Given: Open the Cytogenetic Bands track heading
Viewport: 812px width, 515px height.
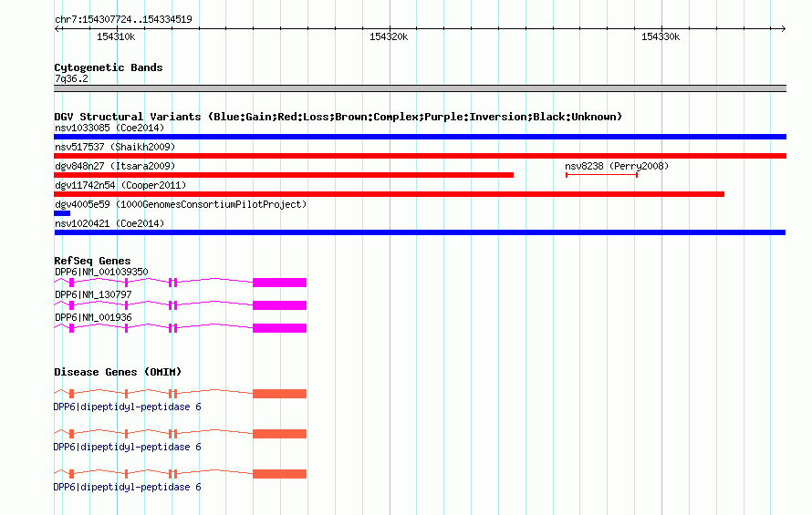Looking at the screenshot, I should [x=109, y=67].
